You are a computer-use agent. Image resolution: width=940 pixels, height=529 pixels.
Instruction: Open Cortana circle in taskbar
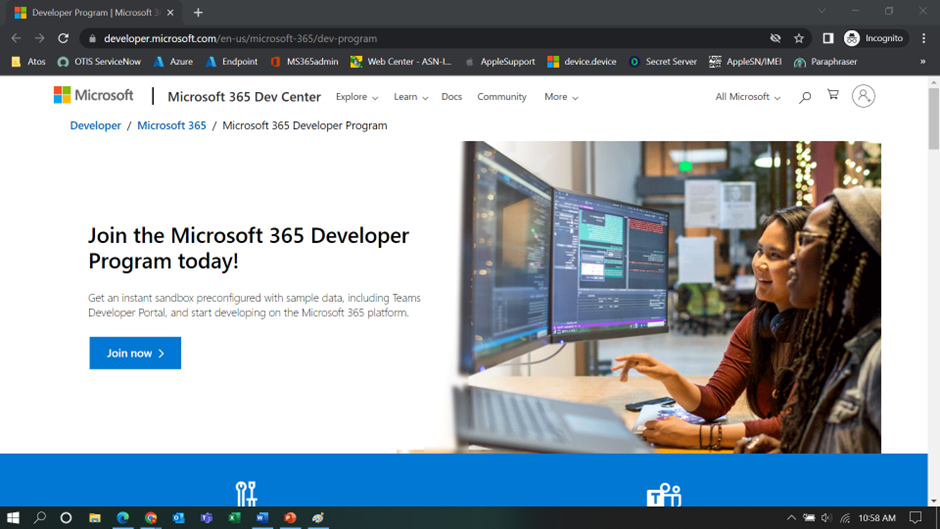tap(66, 518)
